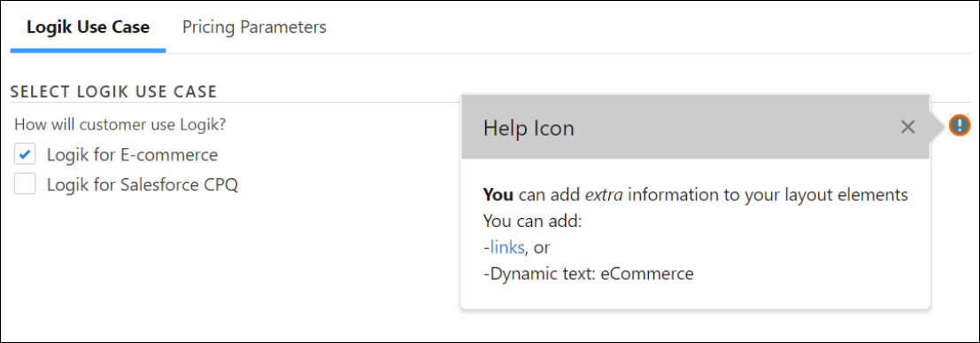Image resolution: width=980 pixels, height=343 pixels.
Task: Click the extra information sentence in popover
Action: 696,195
